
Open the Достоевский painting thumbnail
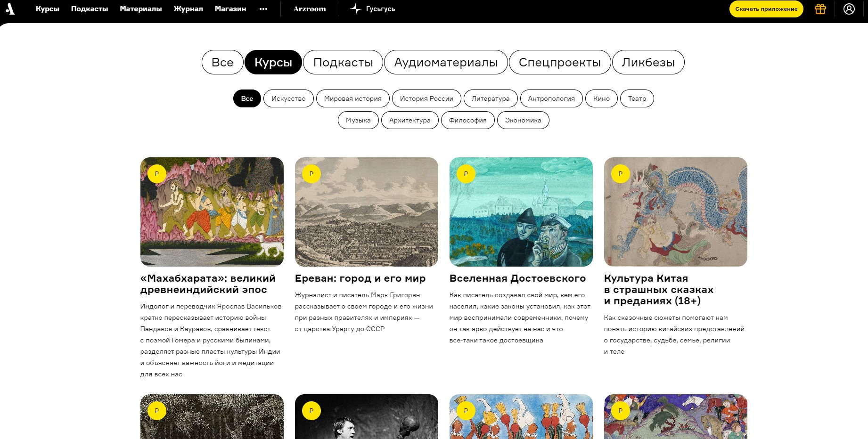tap(521, 212)
